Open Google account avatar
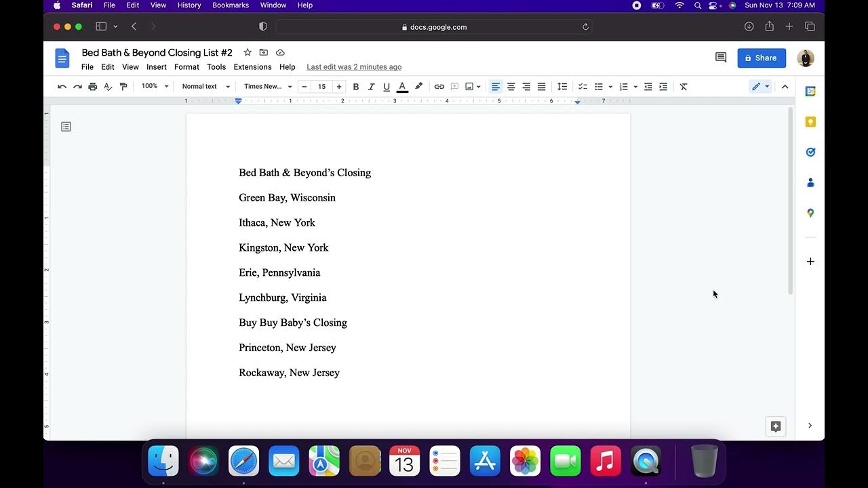 tap(806, 58)
